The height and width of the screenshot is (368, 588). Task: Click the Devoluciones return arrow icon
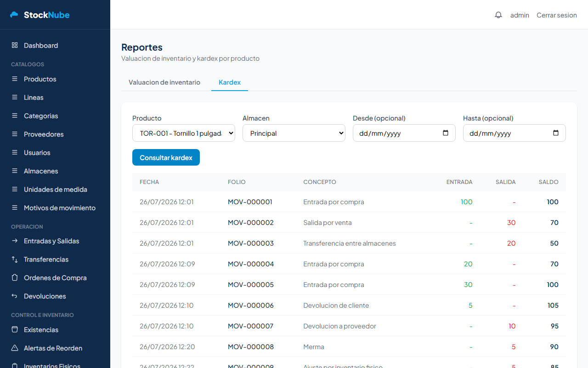point(15,296)
